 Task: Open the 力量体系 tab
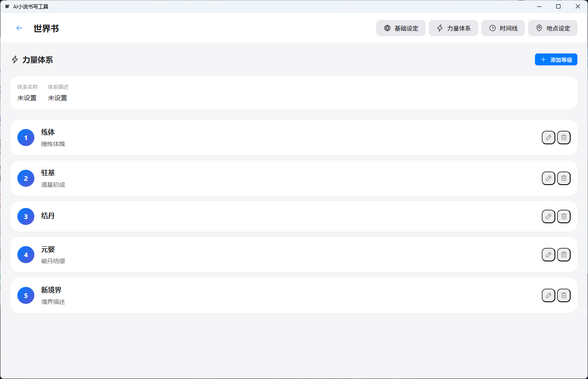point(453,28)
